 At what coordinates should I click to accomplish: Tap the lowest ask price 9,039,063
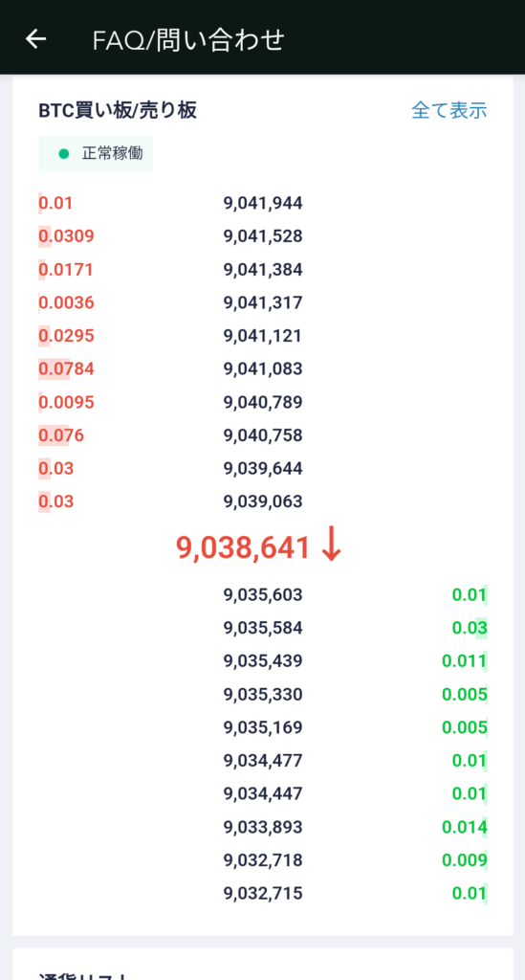(x=263, y=501)
